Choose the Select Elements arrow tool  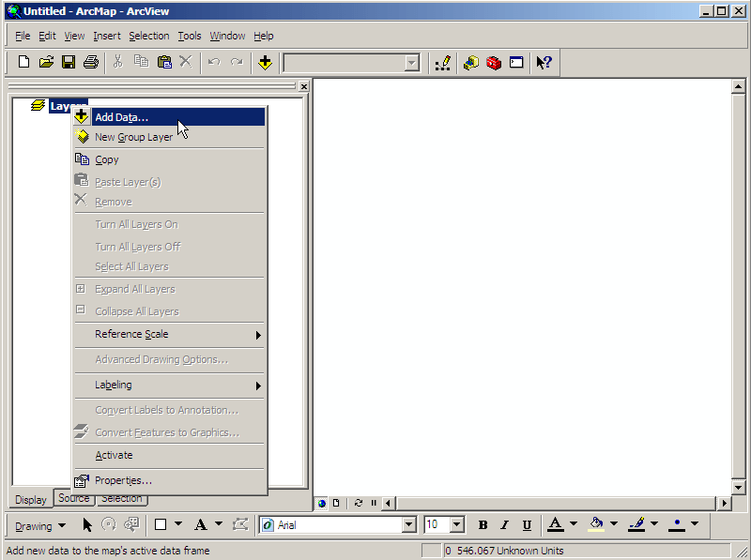click(86, 525)
